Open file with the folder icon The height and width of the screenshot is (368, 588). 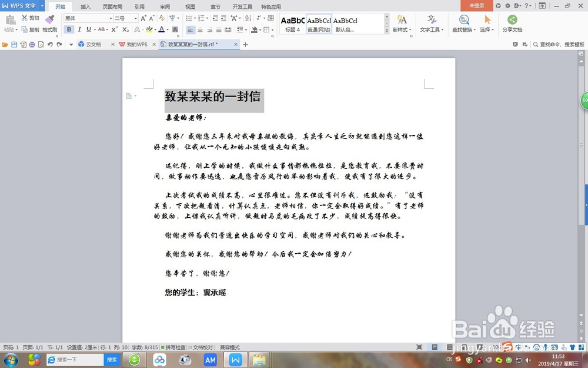5,44
